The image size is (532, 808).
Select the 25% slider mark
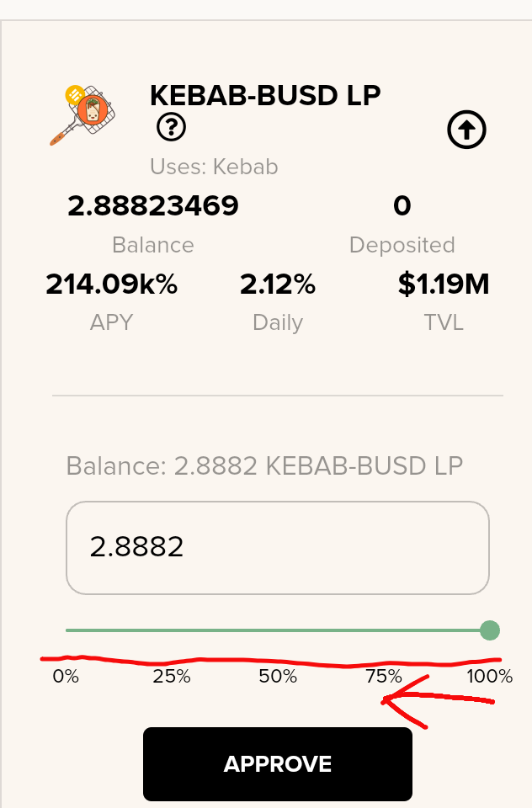pos(172,676)
